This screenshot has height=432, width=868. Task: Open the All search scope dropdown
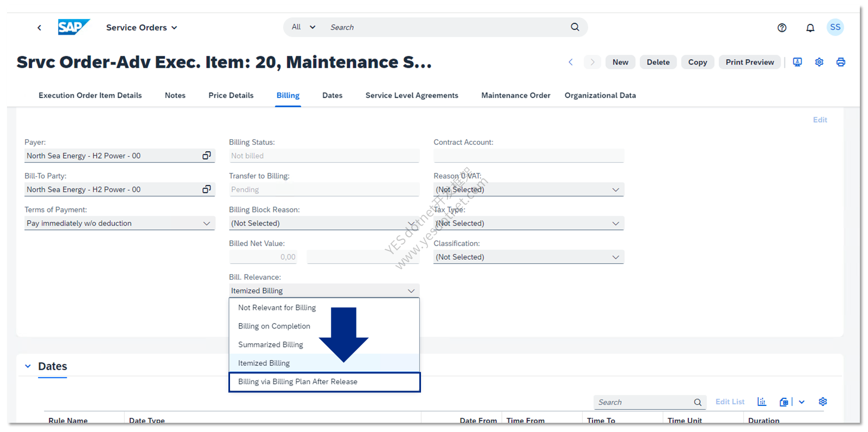(x=303, y=27)
